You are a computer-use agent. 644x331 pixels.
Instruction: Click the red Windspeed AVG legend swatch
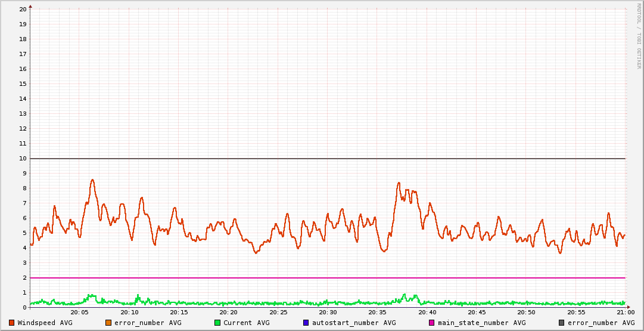tap(12, 323)
